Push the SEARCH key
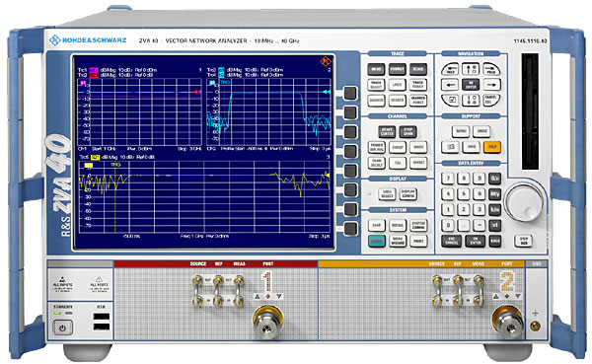This screenshot has width=592, height=364. (398, 100)
